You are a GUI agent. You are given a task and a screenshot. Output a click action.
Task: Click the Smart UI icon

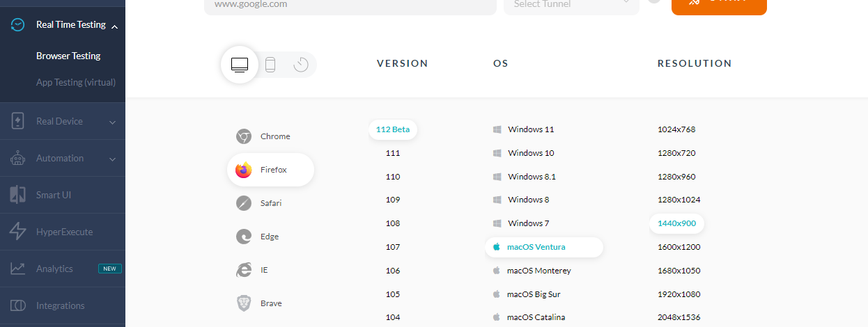coord(18,195)
